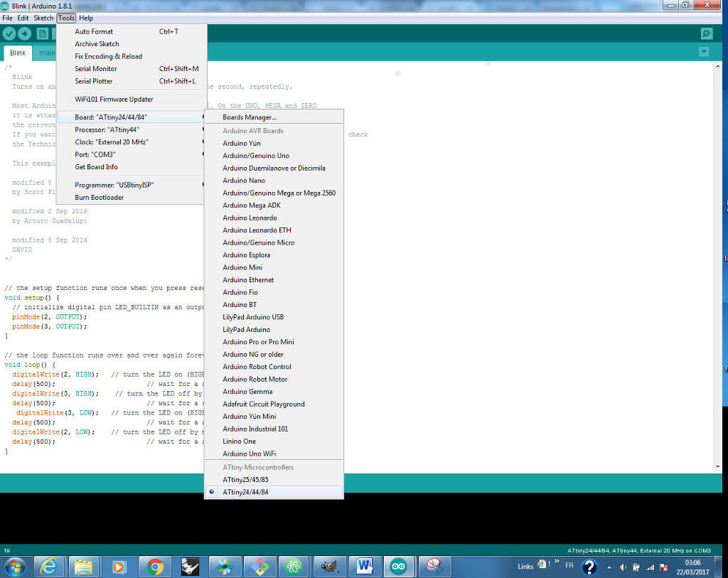Expand Programmer: "USBtinyISP" submenu
The height and width of the screenshot is (578, 728).
point(131,185)
